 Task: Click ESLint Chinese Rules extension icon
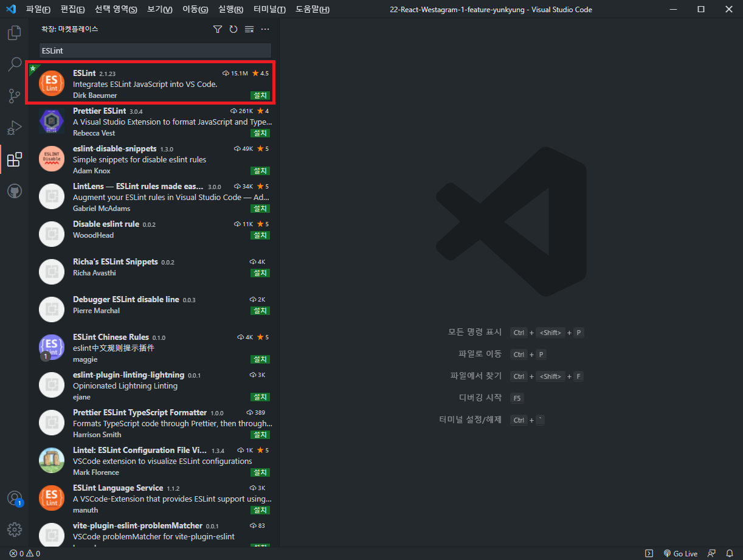(52, 348)
